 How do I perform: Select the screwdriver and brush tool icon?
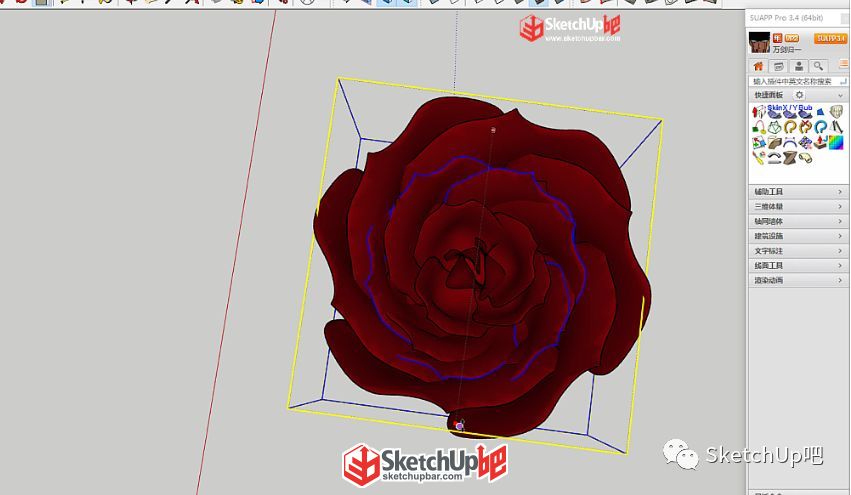pos(759,158)
